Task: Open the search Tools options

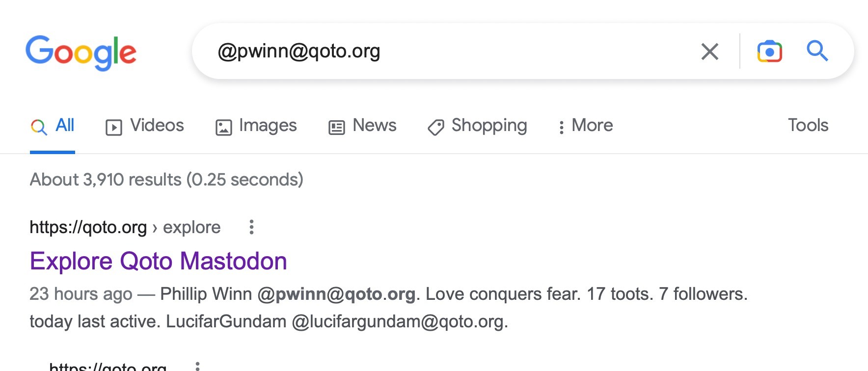Action: 808,126
